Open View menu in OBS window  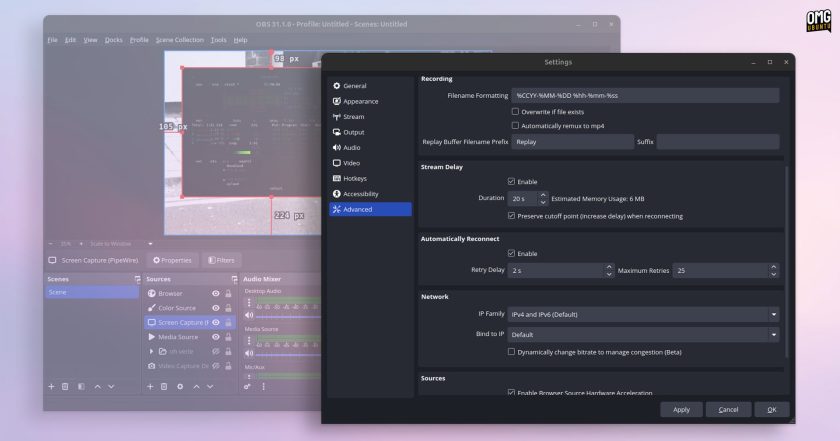(x=90, y=40)
